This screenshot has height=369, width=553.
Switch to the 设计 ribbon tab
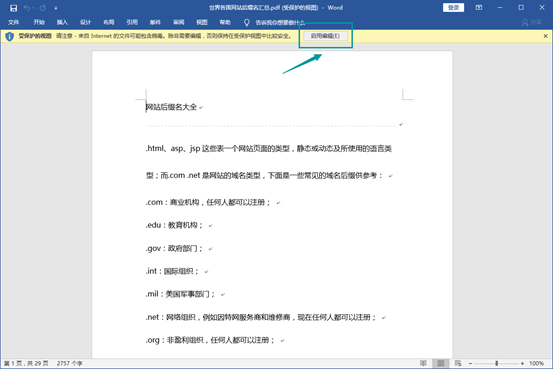point(85,22)
